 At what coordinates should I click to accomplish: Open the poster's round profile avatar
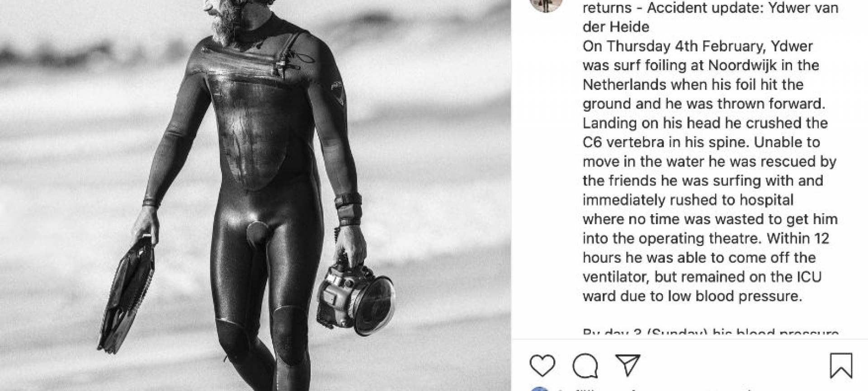[546, 5]
